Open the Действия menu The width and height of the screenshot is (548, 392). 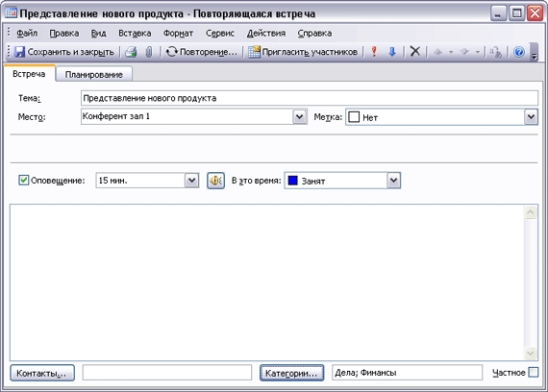[x=266, y=34]
